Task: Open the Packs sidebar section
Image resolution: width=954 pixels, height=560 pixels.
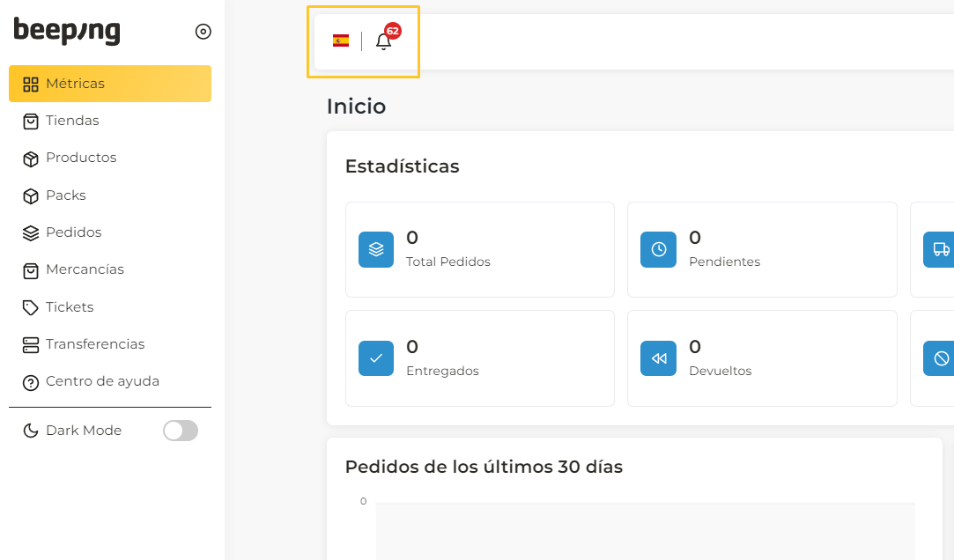Action: (x=65, y=195)
